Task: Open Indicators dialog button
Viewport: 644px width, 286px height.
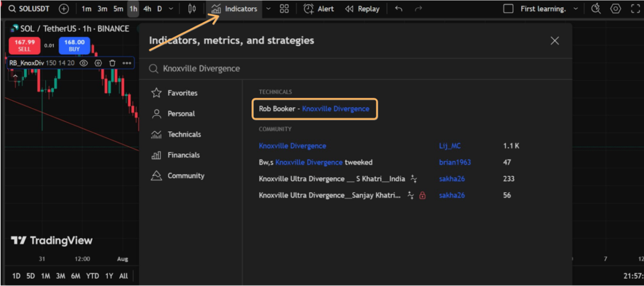Action: [234, 9]
